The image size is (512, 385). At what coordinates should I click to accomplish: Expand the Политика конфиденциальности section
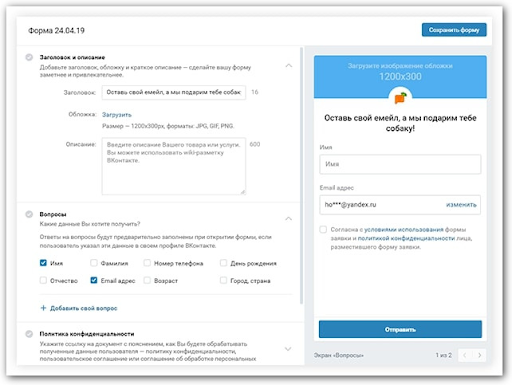coord(288,349)
